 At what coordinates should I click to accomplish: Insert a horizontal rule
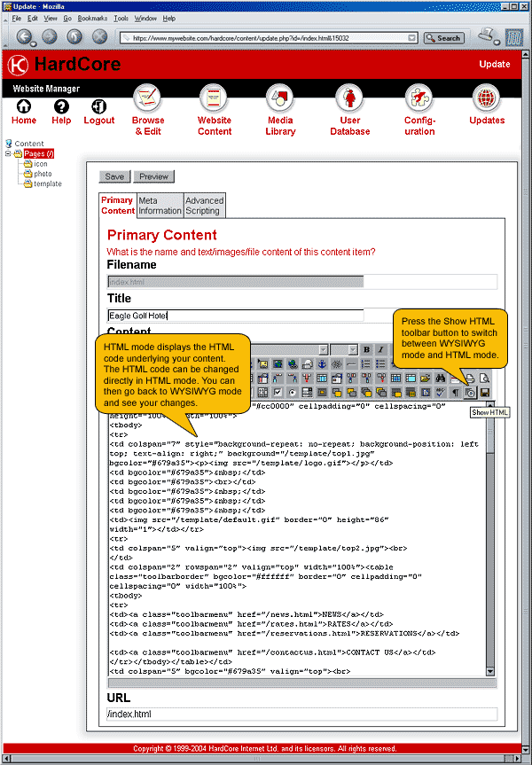[351, 364]
